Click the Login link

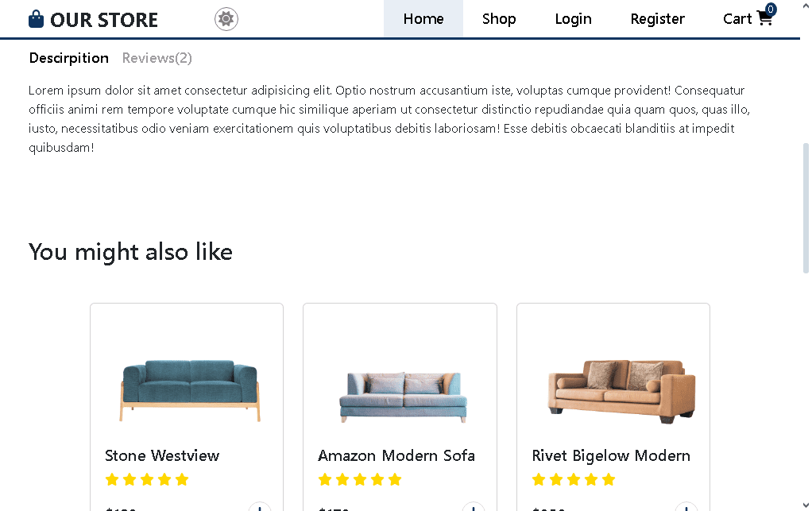click(573, 19)
